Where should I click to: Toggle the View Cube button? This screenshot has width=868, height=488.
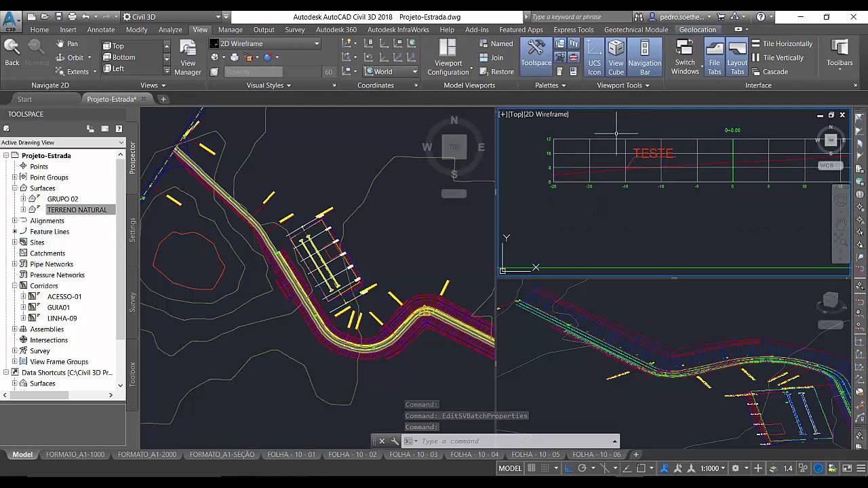[616, 57]
